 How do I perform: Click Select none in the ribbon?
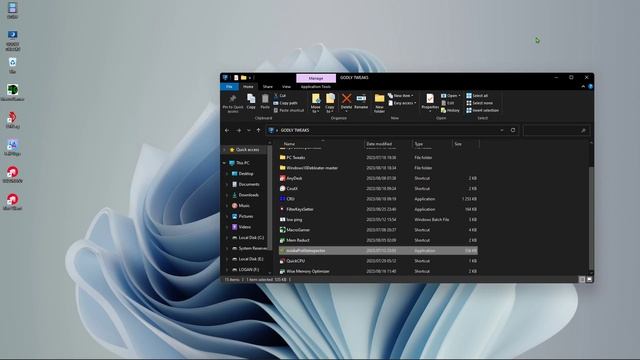pyautogui.click(x=480, y=103)
